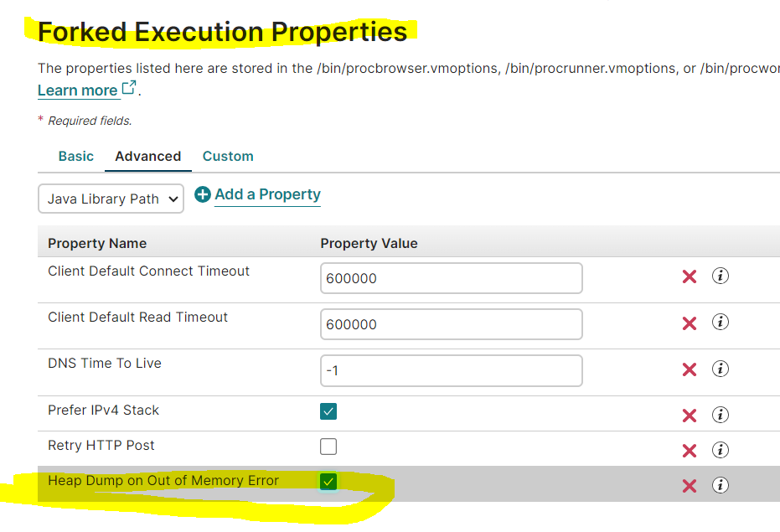This screenshot has height=532, width=780.
Task: Delete the Client Default Read Timeout property
Action: point(690,323)
